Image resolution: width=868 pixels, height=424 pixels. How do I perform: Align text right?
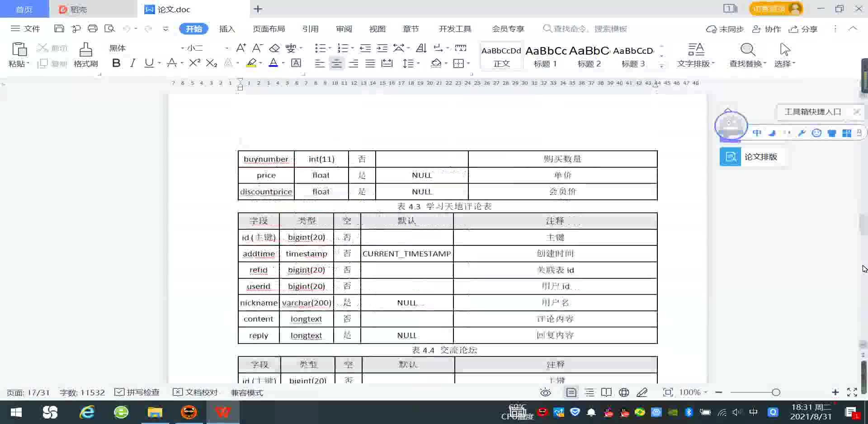tap(354, 63)
